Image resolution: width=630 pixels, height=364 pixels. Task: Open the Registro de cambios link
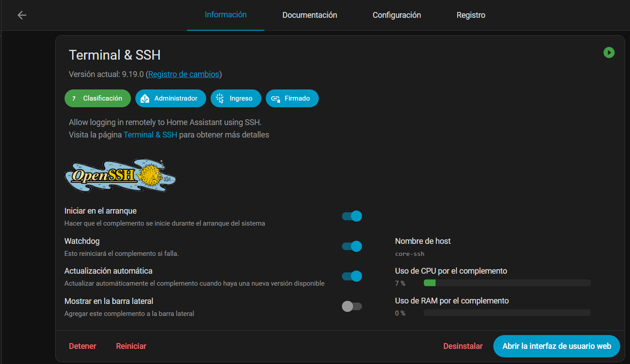coord(183,74)
